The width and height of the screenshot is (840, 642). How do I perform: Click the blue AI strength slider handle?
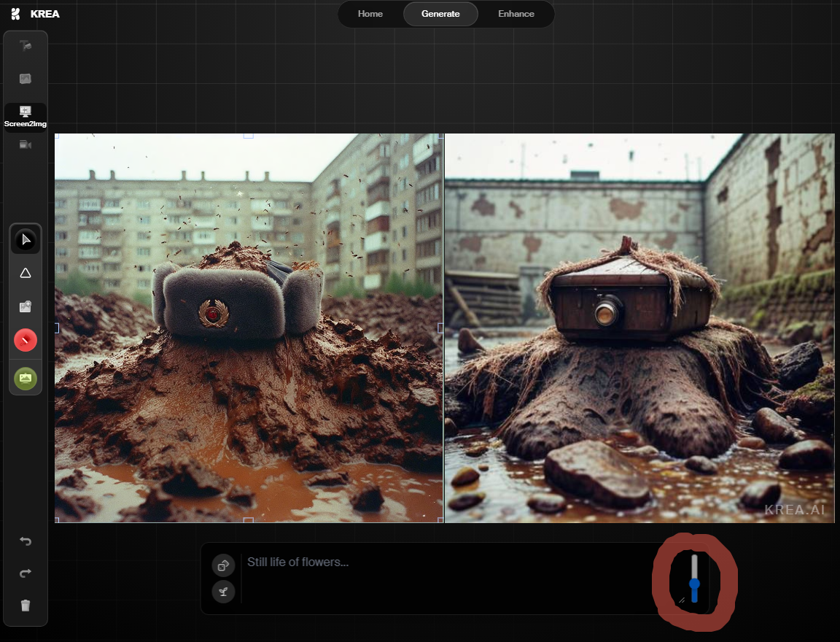pyautogui.click(x=695, y=584)
